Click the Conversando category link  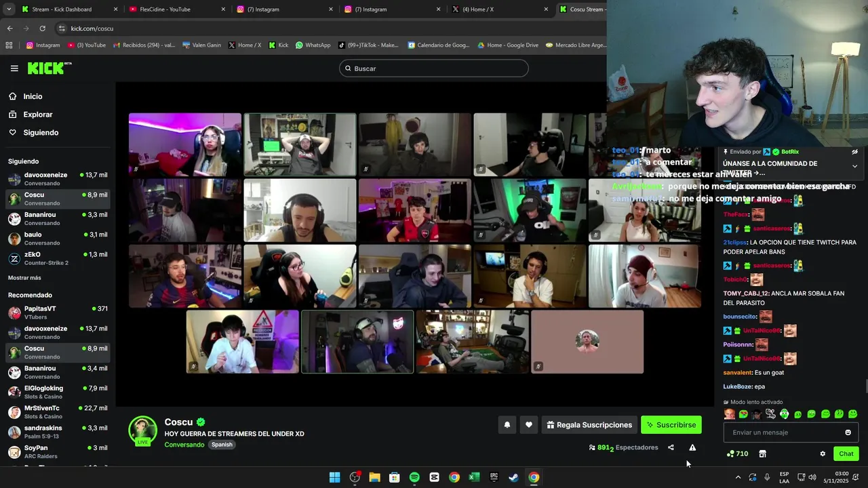point(184,445)
